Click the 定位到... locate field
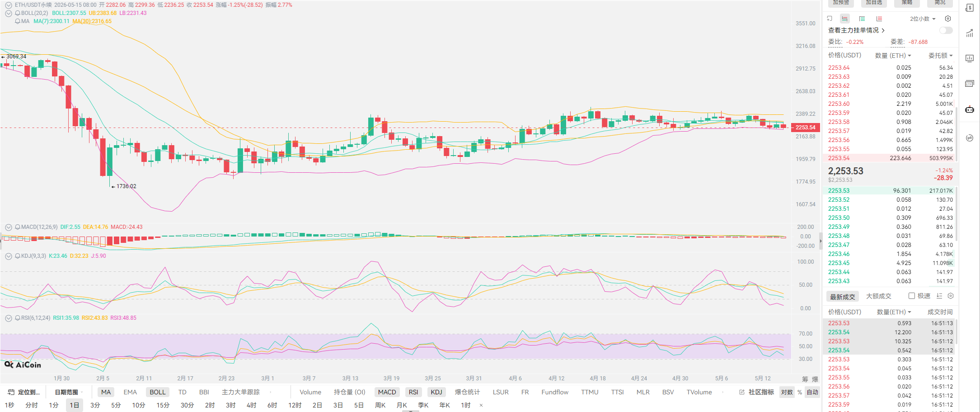 pos(24,392)
